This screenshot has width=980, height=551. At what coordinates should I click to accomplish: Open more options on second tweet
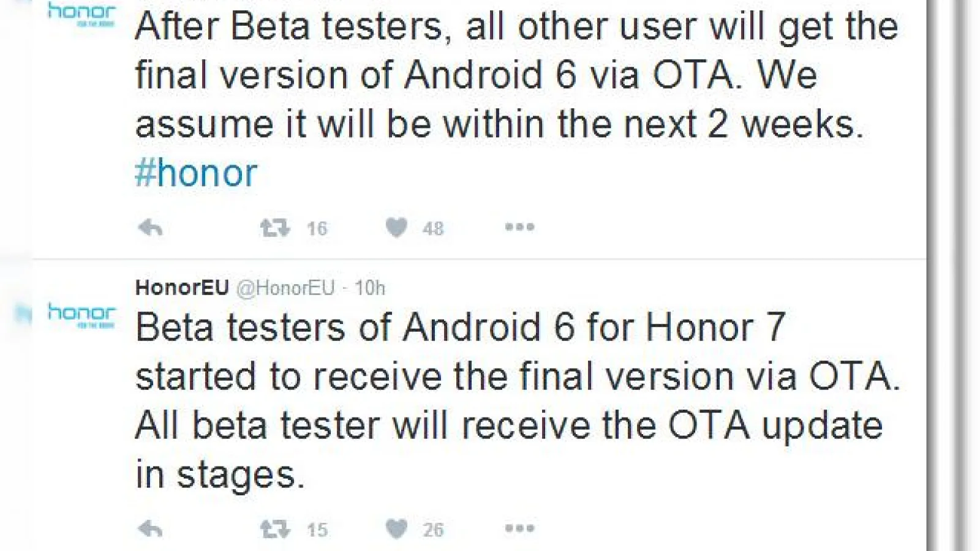pos(519,528)
